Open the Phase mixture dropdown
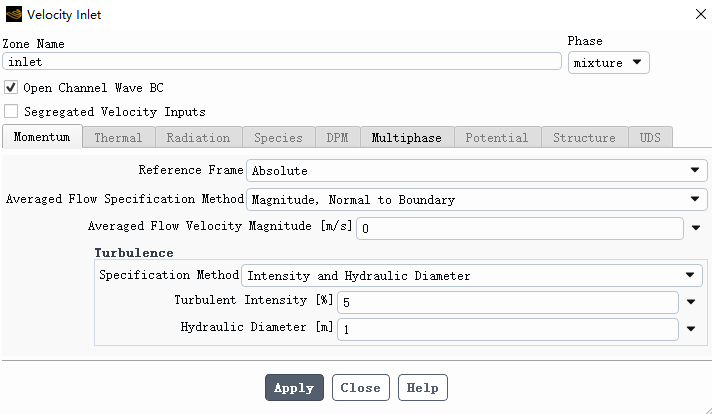Viewport: 712px width, 414px height. pos(608,63)
